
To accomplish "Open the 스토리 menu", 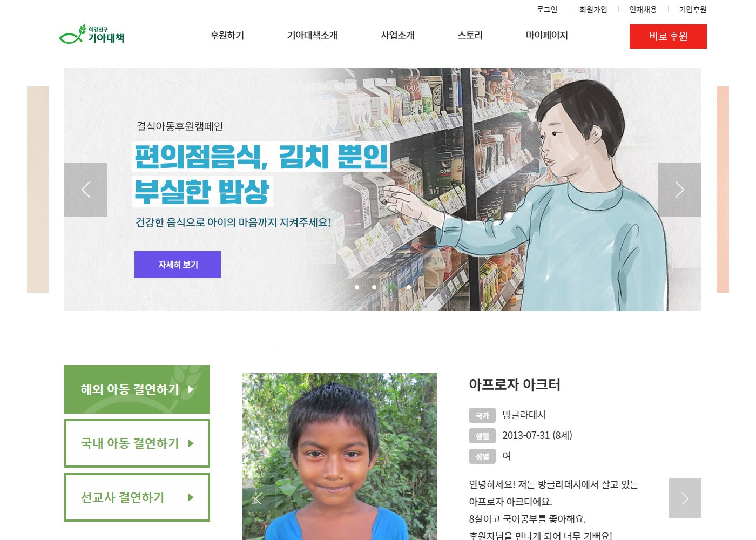I will point(470,35).
